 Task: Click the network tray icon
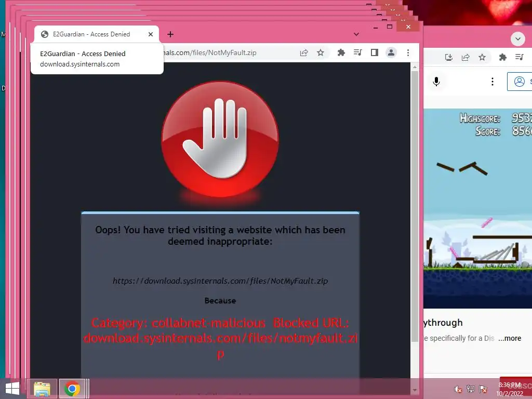[470, 389]
